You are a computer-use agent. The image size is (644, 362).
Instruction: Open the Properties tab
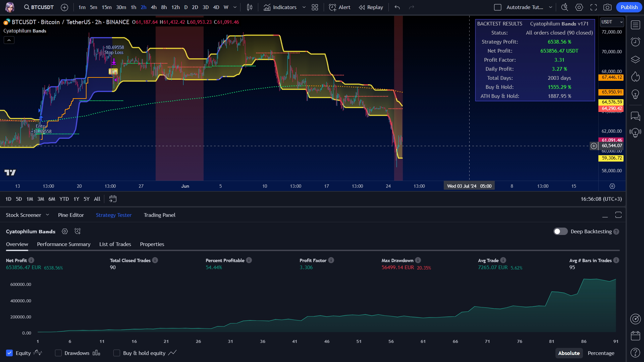click(x=152, y=244)
